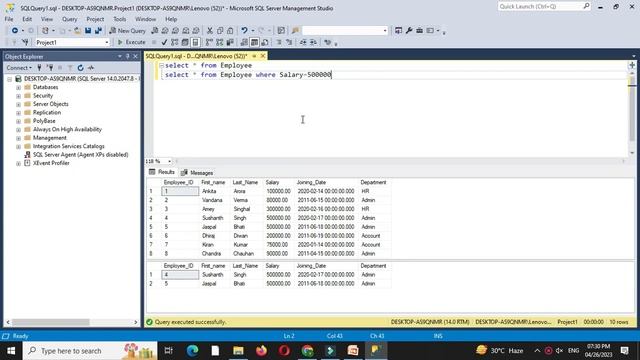Expand the Management node
The width and height of the screenshot is (640, 360).
[x=18, y=138]
